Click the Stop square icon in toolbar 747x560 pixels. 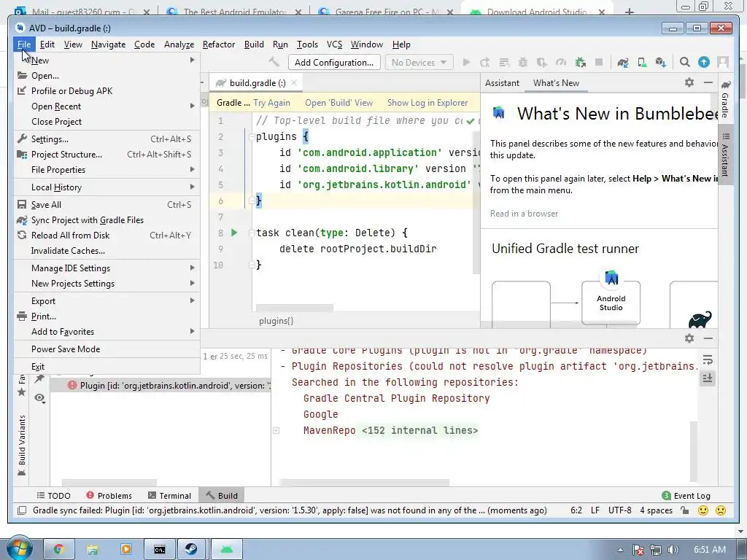point(599,63)
